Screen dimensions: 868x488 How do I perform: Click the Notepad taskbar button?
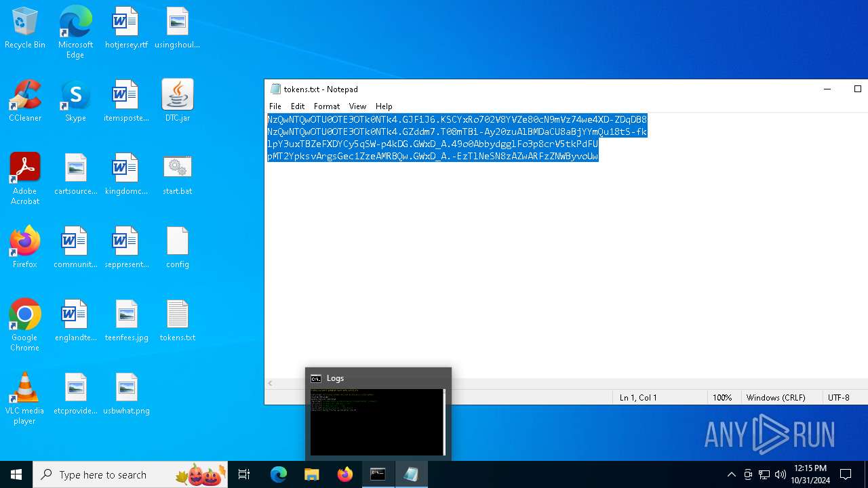tap(411, 474)
